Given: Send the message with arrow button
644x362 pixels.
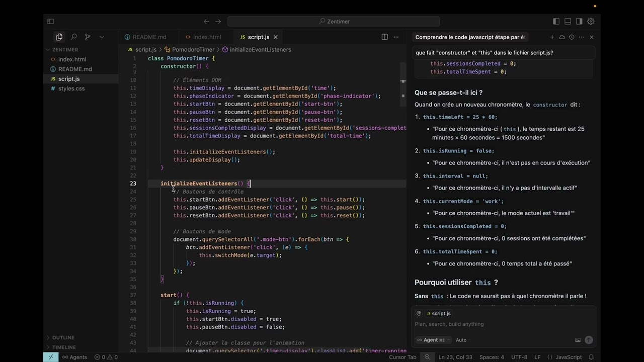Looking at the screenshot, I should coord(589,340).
